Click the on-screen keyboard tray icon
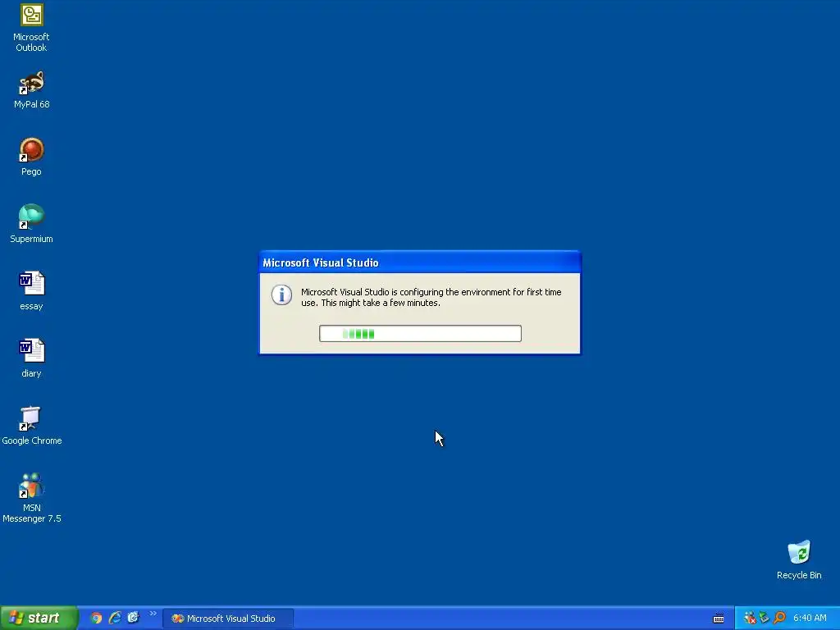 click(719, 619)
